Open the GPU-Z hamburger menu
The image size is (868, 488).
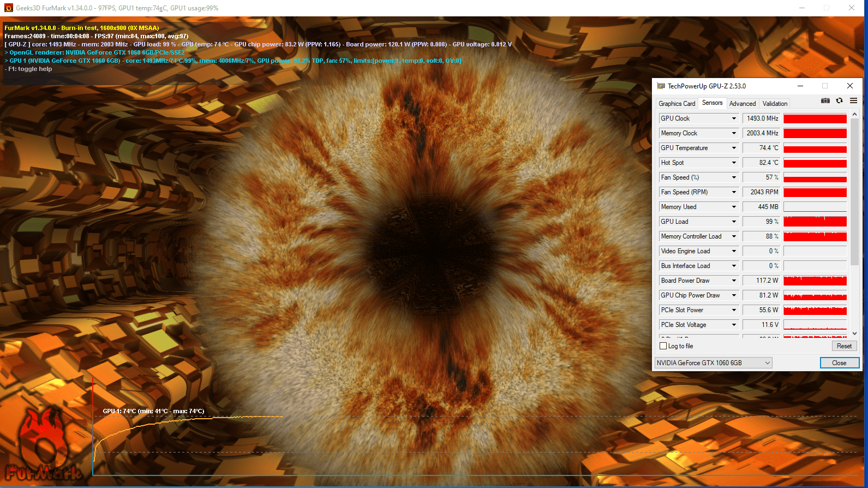tap(853, 100)
